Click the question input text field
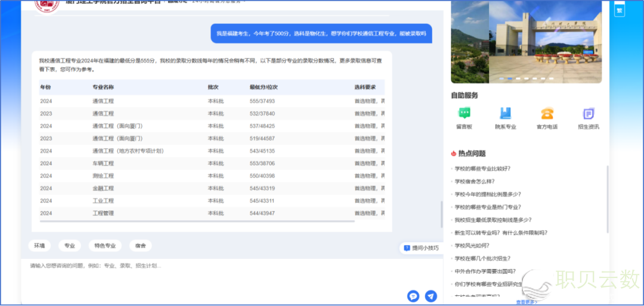The image size is (644, 306). click(232, 273)
